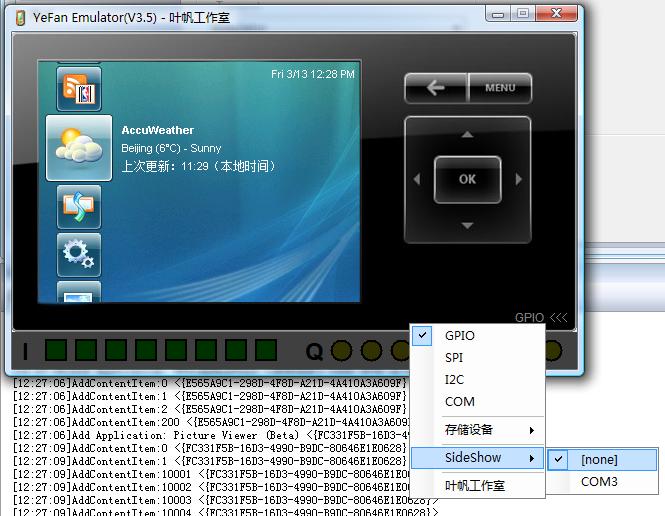Screen dimensions: 665x516
Task: Click the YeFan Emulator title bar icon
Action: (20, 18)
